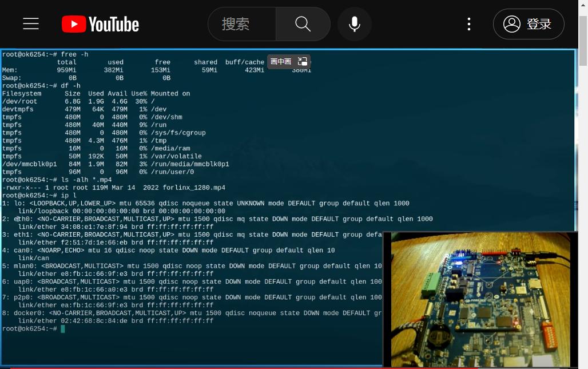
Task: Click the 'lo:' loopback interface line
Action: (205, 203)
